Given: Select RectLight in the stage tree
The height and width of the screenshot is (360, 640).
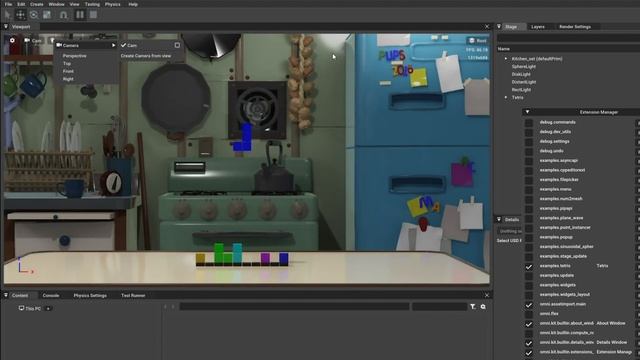Looking at the screenshot, I should click(521, 90).
